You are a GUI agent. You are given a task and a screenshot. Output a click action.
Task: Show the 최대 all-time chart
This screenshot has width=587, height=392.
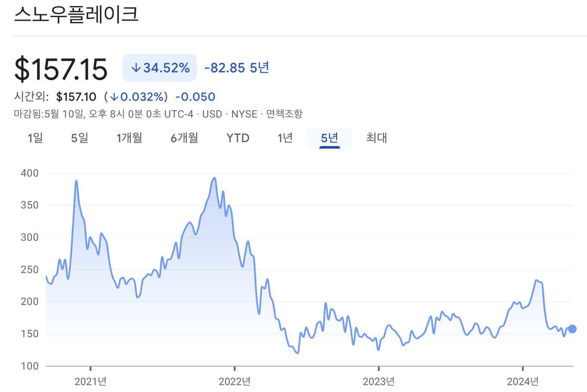[376, 138]
